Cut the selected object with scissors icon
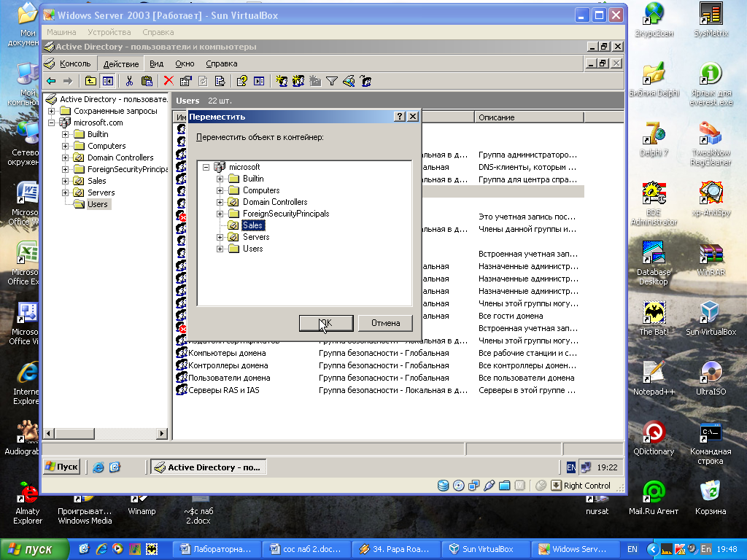The width and height of the screenshot is (747, 560). click(129, 82)
